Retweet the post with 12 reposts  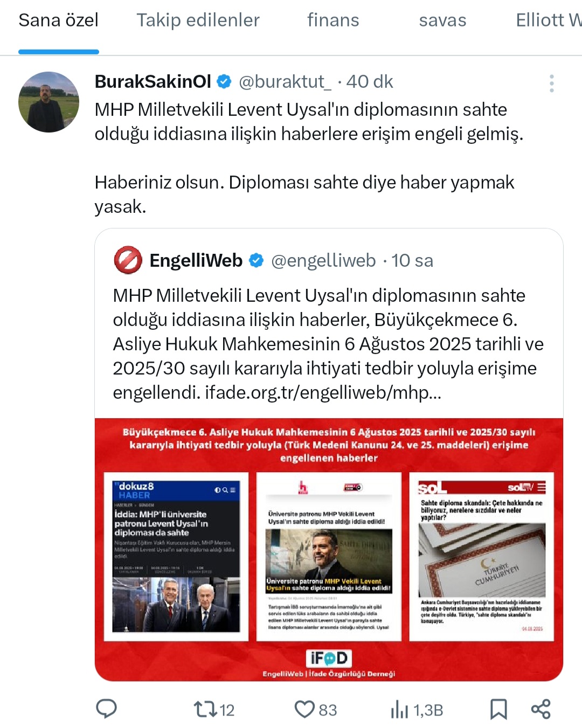coord(214,710)
